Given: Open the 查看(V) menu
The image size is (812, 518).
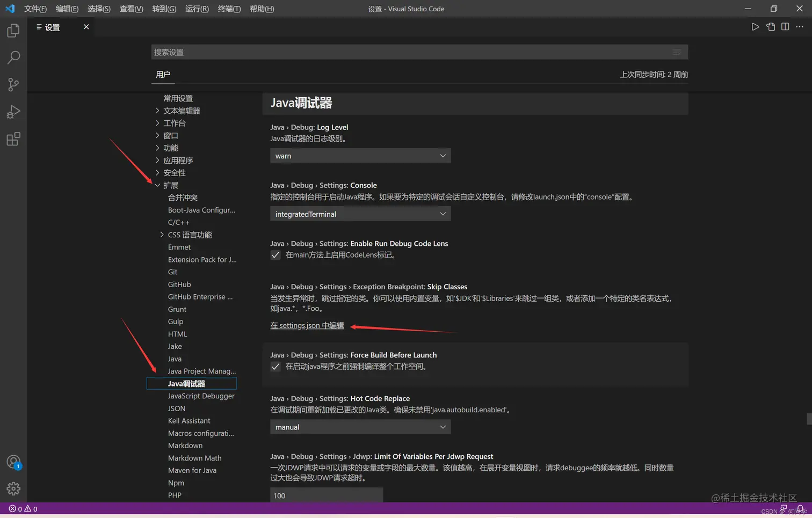Looking at the screenshot, I should click(x=131, y=9).
